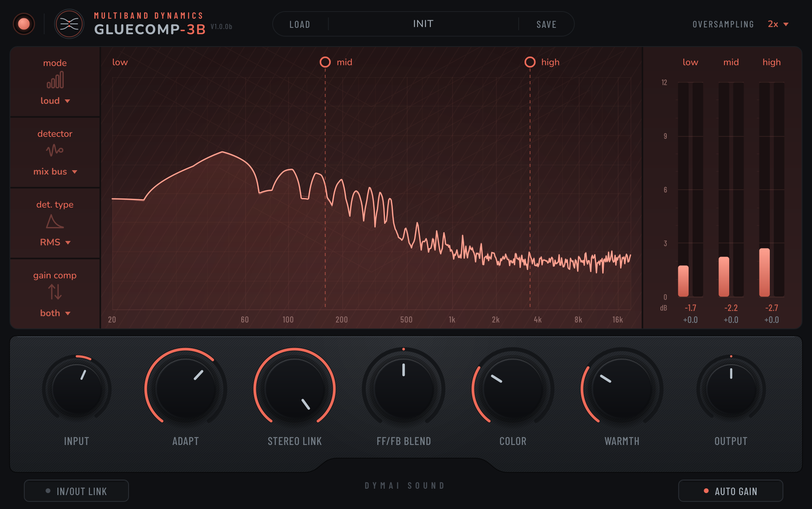Viewport: 812px width, 509px height.
Task: Click the detector waveform icon
Action: click(x=55, y=150)
